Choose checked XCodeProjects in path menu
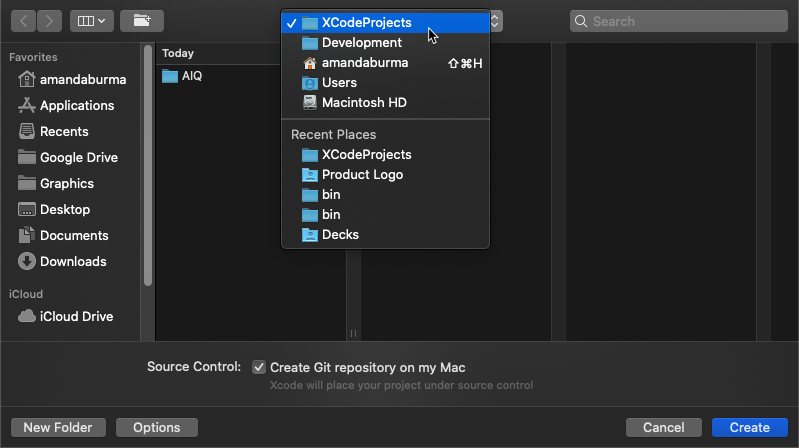The width and height of the screenshot is (799, 448). click(385, 22)
